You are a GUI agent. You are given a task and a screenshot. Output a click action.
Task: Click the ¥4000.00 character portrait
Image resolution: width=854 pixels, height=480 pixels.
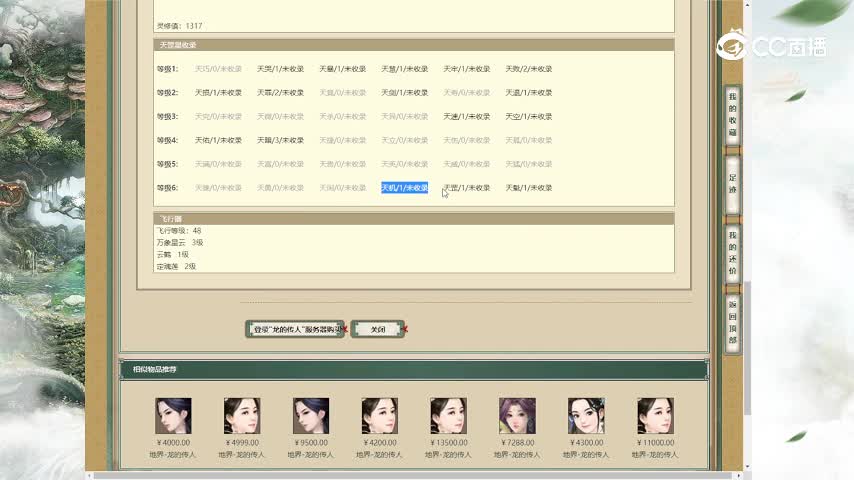coord(172,415)
